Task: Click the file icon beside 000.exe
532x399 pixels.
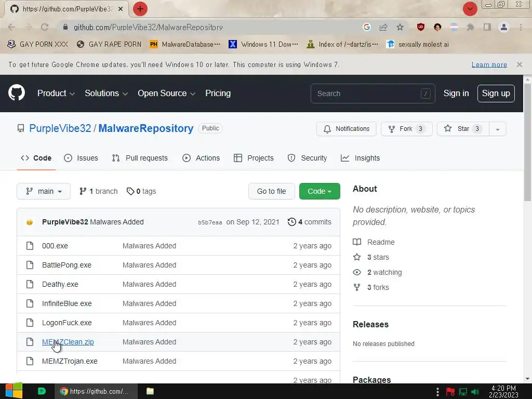Action: coord(30,246)
